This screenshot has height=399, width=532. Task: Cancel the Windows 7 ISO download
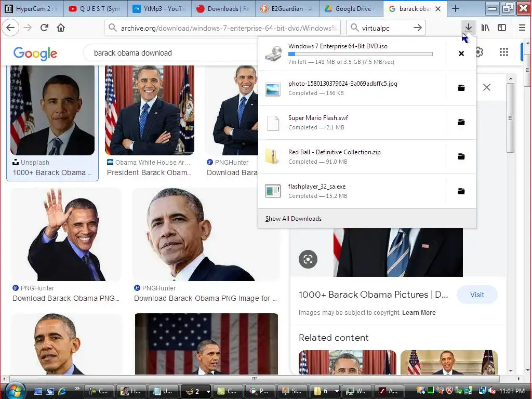pos(461,54)
